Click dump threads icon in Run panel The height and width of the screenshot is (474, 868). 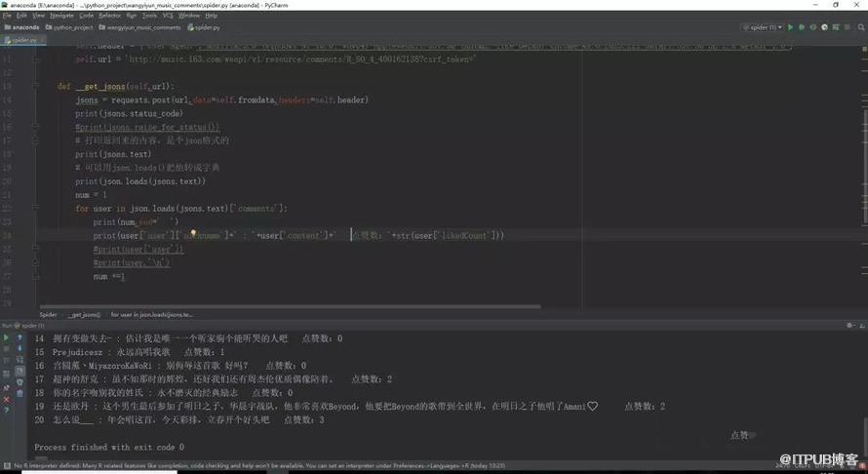coord(6,375)
